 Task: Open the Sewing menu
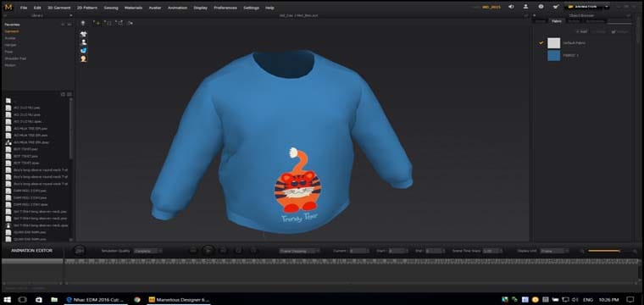point(111,8)
